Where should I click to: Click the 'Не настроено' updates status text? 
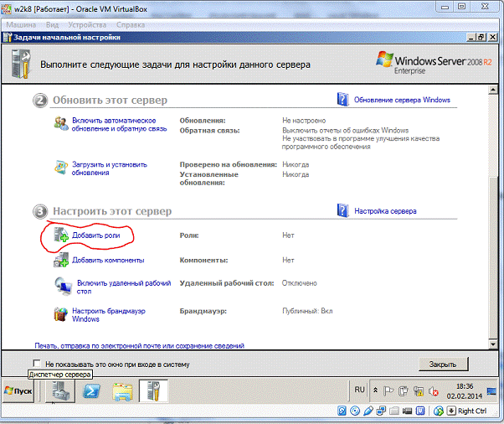[x=304, y=121]
